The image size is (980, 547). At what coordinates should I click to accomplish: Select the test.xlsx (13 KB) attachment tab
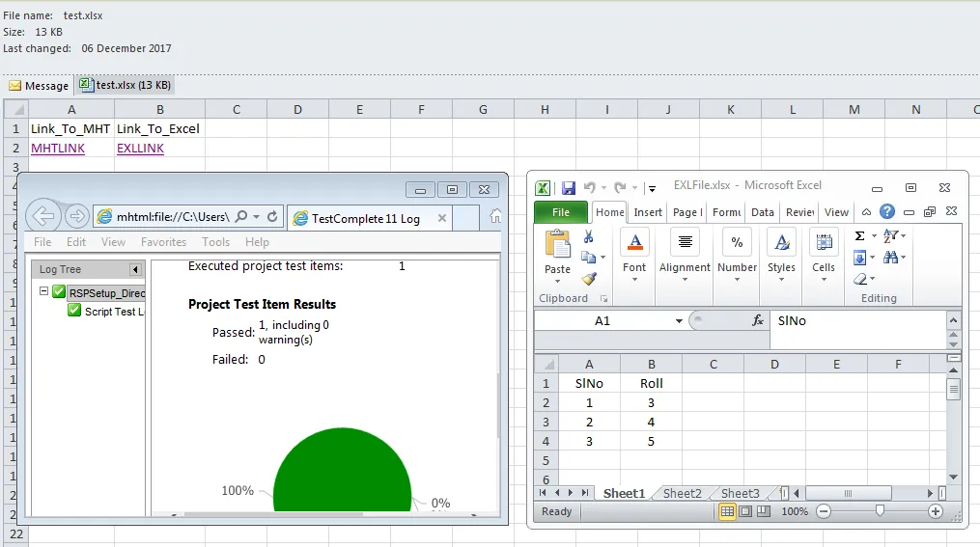point(126,85)
